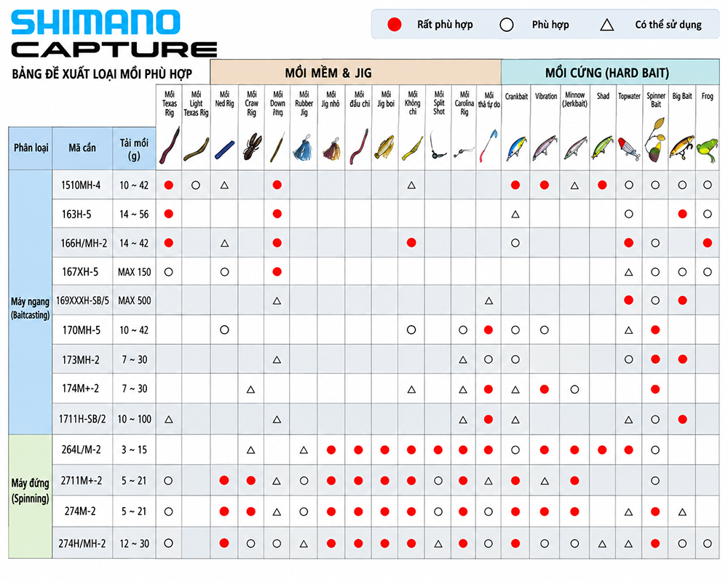This screenshot has height=582, width=728.
Task: Click the Jig bơi swim jig picture
Action: (x=385, y=147)
